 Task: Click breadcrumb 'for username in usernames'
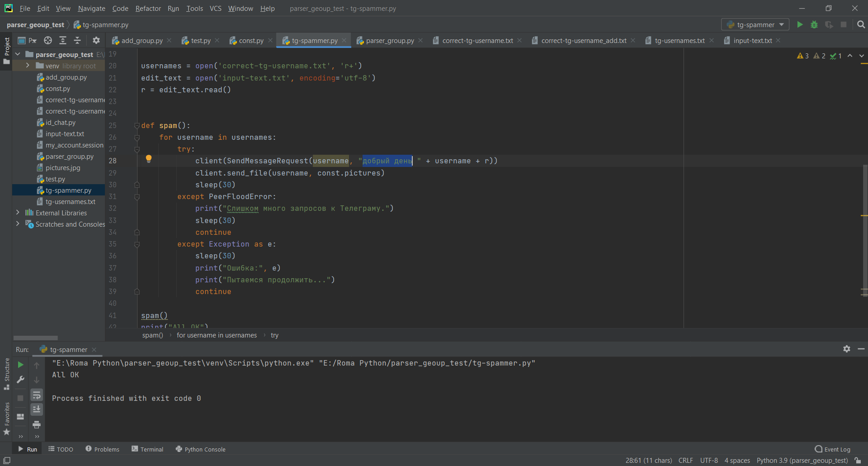click(x=217, y=335)
